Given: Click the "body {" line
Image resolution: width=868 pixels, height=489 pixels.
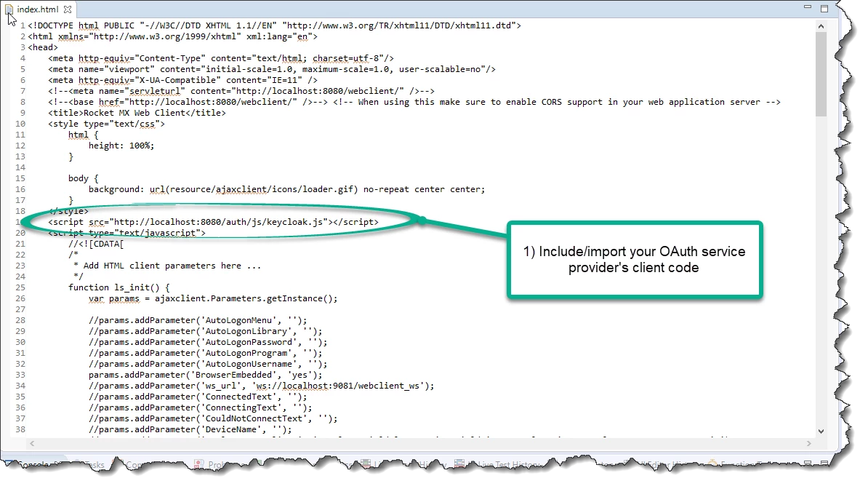Looking at the screenshot, I should [83, 178].
